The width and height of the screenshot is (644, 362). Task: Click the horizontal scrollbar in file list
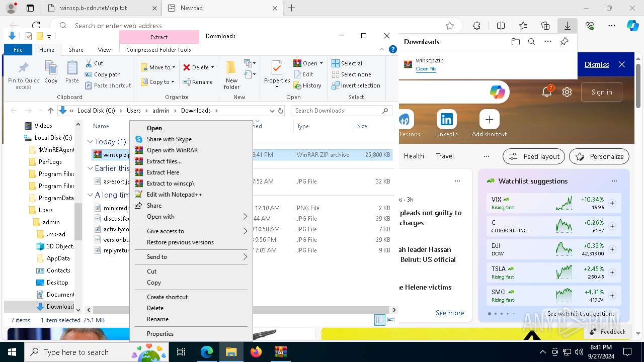[240, 310]
